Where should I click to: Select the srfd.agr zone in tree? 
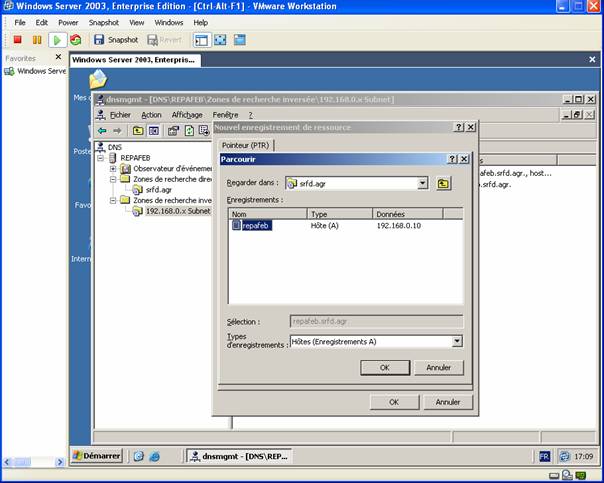[159, 190]
